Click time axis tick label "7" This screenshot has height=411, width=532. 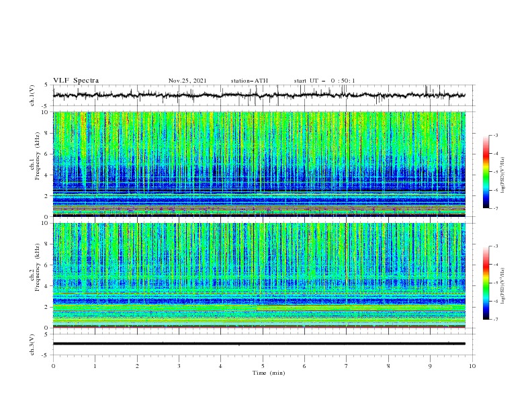tap(346, 366)
